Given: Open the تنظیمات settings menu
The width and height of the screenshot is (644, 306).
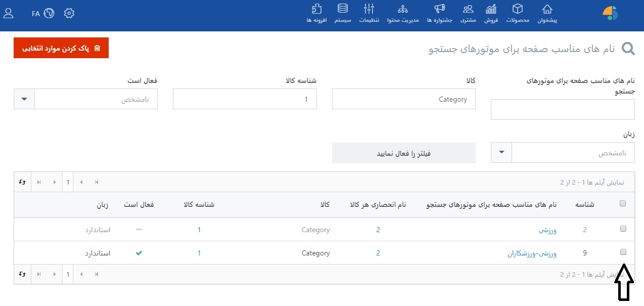Looking at the screenshot, I should coord(370,14).
